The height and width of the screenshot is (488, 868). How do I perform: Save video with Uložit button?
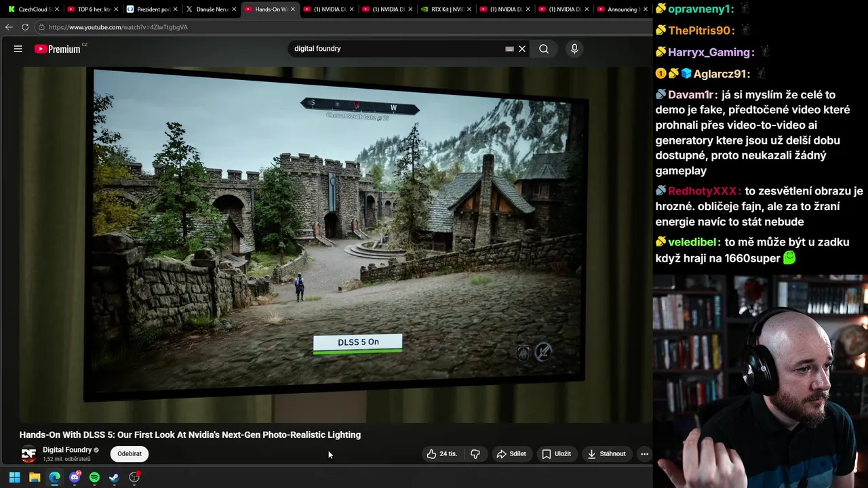click(556, 454)
